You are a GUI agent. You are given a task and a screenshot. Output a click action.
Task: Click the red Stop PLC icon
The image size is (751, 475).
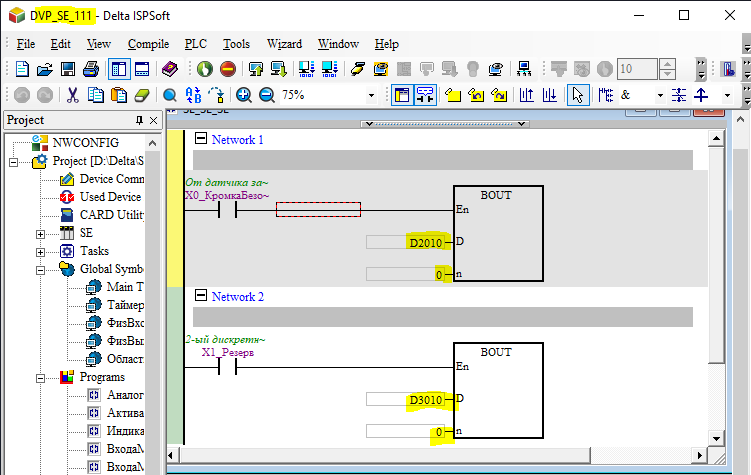coord(228,69)
